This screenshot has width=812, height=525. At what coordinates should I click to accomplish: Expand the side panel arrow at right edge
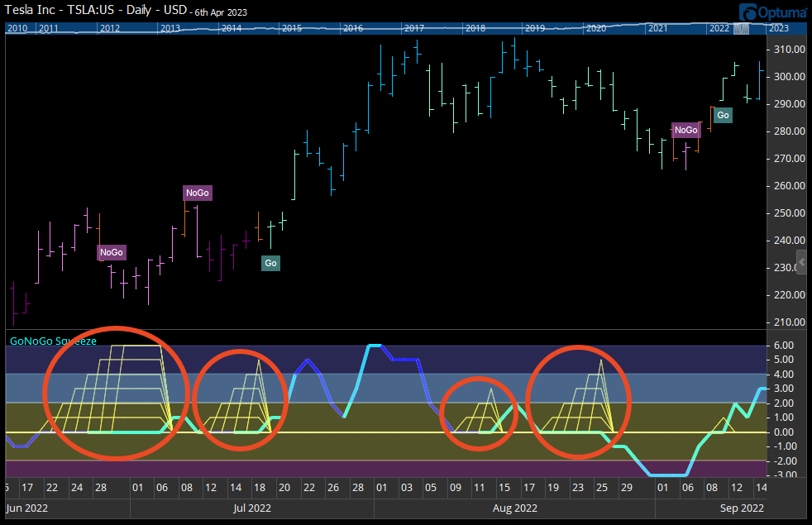click(803, 262)
